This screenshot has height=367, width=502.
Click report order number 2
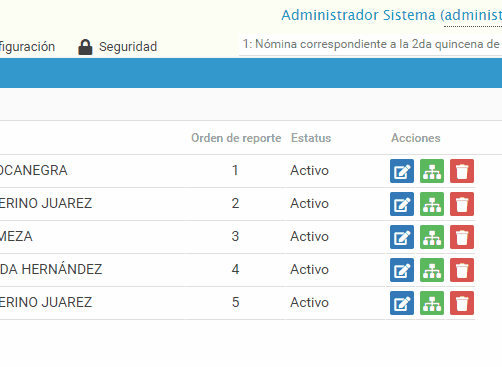pyautogui.click(x=235, y=203)
